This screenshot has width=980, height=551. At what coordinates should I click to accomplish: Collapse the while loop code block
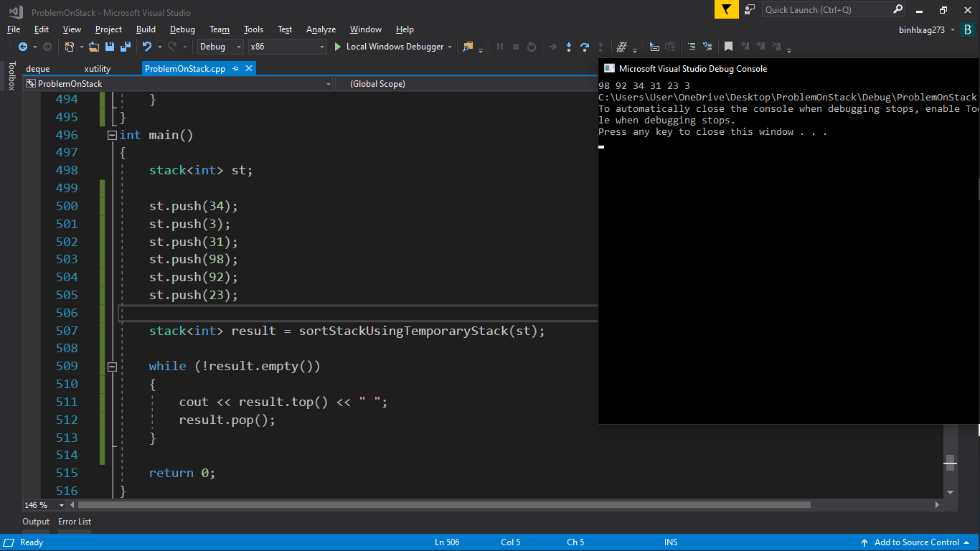pos(112,367)
